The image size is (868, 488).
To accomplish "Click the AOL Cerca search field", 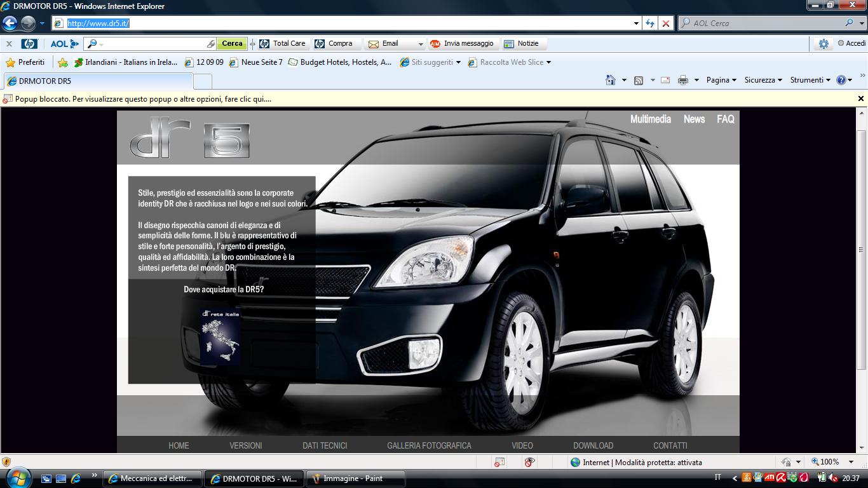I will pyautogui.click(x=766, y=24).
